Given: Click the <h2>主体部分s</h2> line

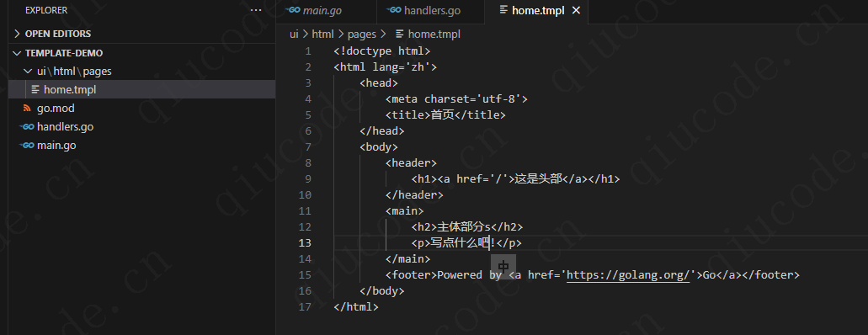Looking at the screenshot, I should pos(467,227).
